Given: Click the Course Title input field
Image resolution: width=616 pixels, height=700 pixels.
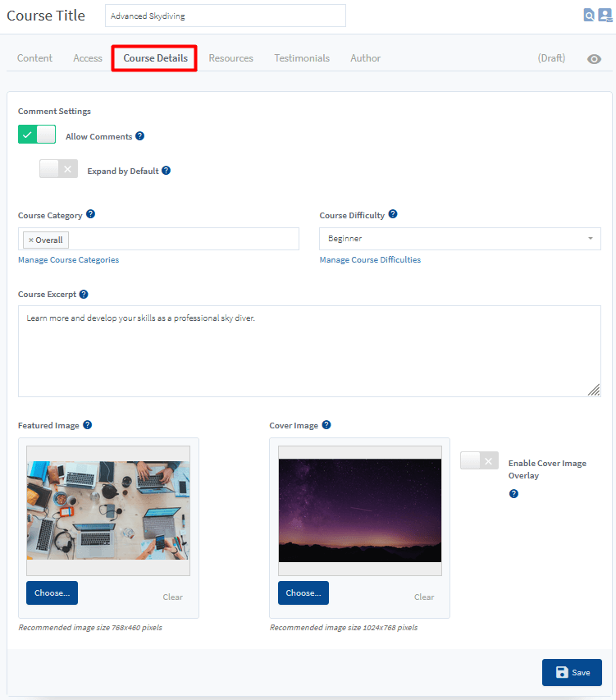Looking at the screenshot, I should [226, 16].
